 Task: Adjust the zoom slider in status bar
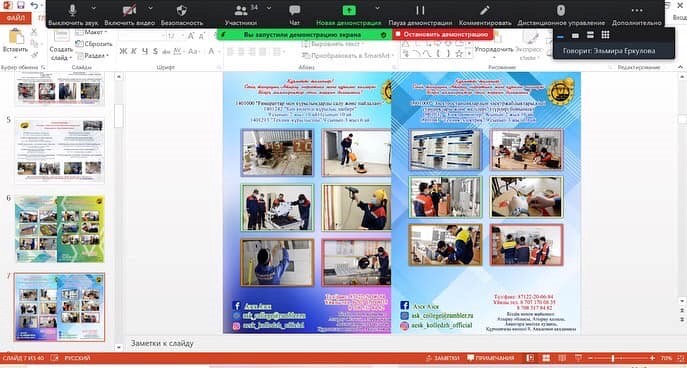pyautogui.click(x=613, y=358)
